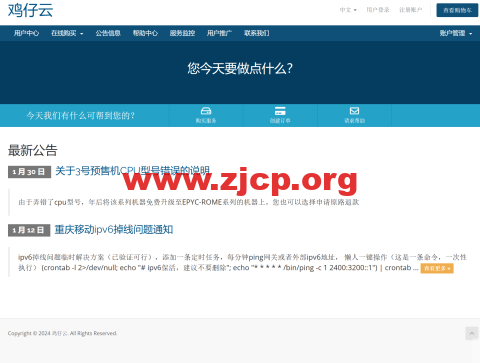Image resolution: width=480 pixels, height=363 pixels.
Task: Open 联系我们 in the navigation bar
Action: pyautogui.click(x=257, y=33)
